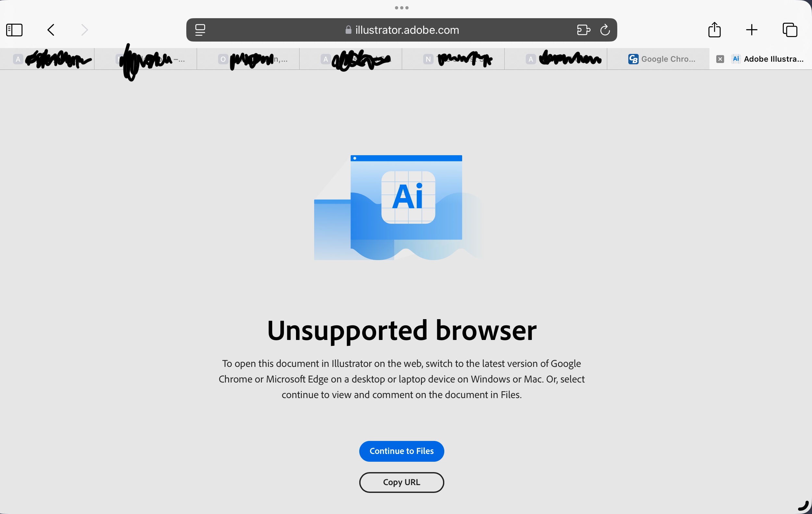Go back to the previous page
Viewport: 812px width, 514px height.
51,30
